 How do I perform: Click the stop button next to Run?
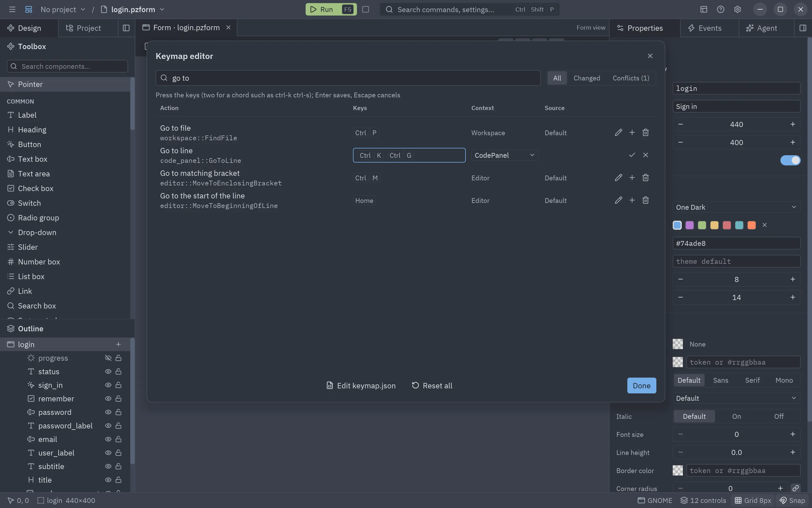point(365,9)
